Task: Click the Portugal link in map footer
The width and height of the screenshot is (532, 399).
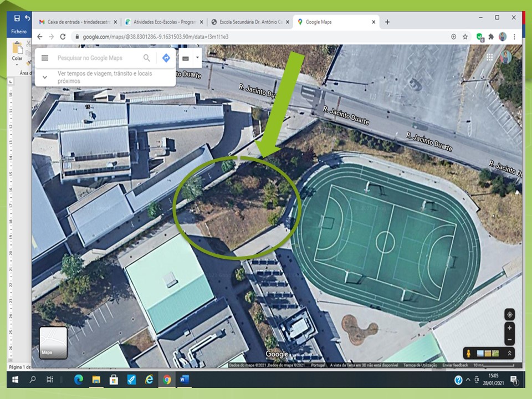Action: coord(318,365)
